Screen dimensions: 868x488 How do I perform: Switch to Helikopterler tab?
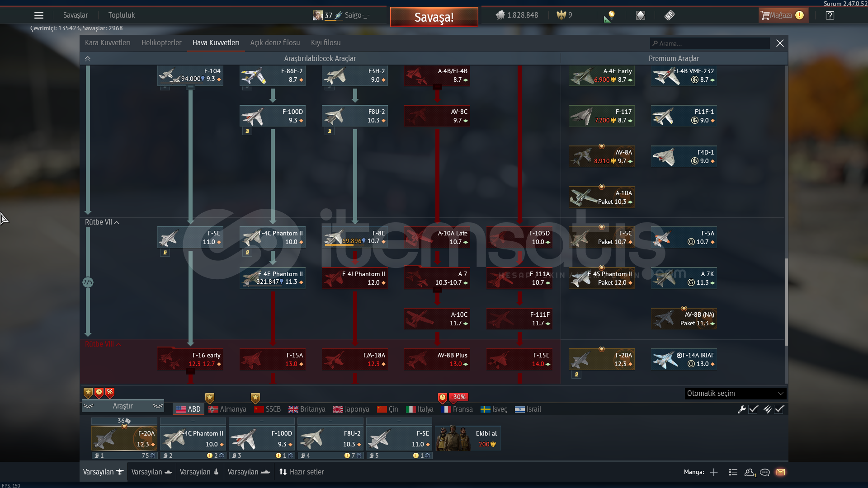tap(161, 43)
